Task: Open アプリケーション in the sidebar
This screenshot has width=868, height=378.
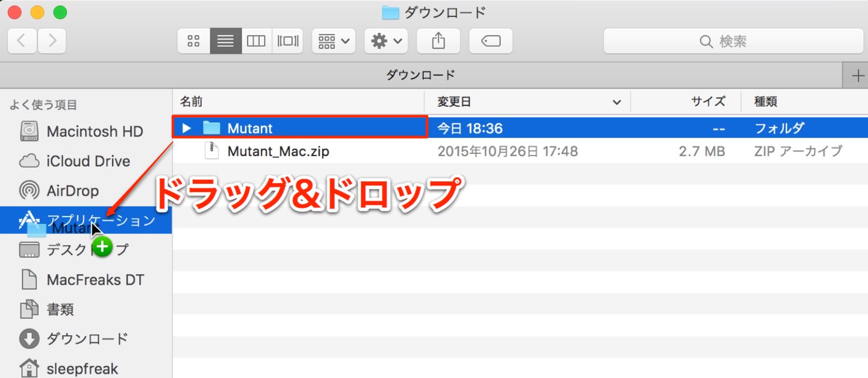Action: [x=86, y=220]
